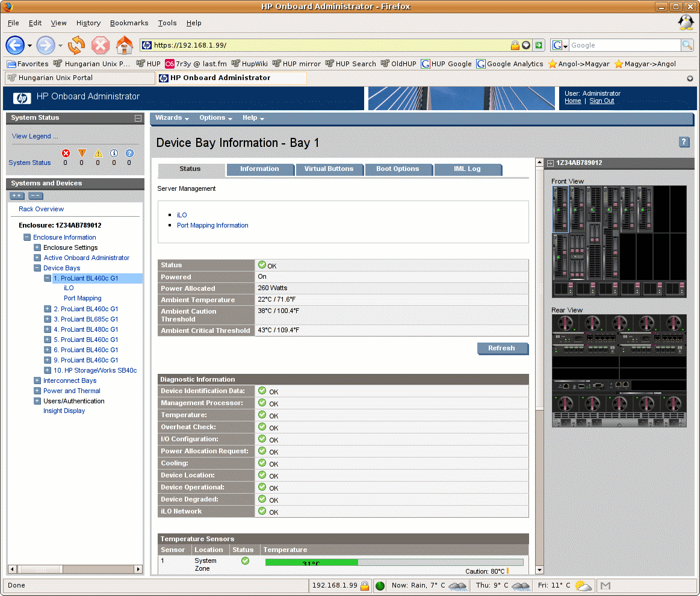Click the Refresh button
The image size is (700, 596).
click(502, 348)
